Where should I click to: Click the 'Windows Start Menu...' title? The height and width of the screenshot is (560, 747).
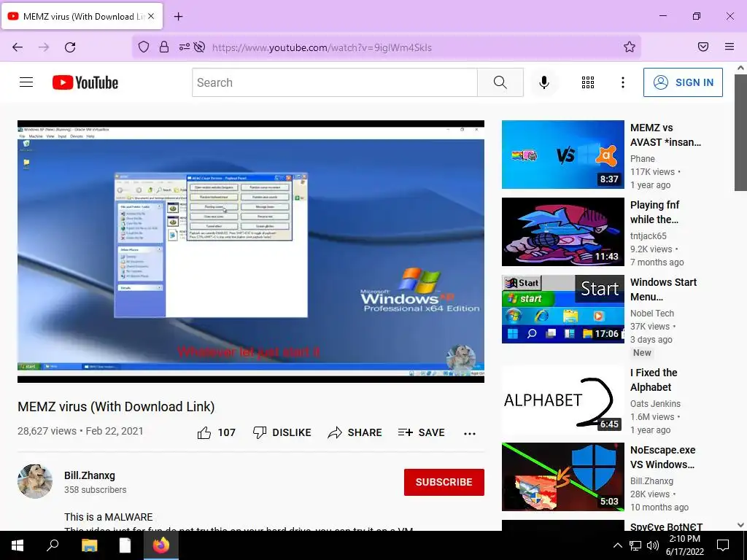click(x=663, y=289)
